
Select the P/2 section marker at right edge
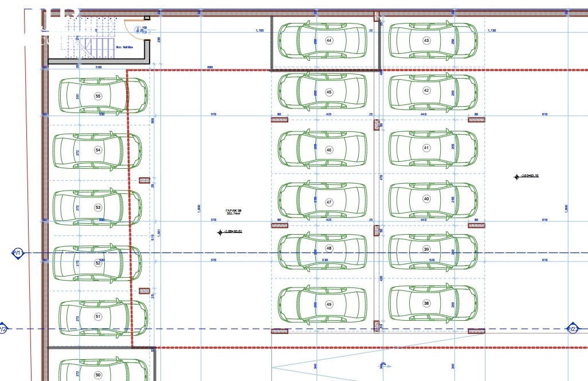(572, 329)
